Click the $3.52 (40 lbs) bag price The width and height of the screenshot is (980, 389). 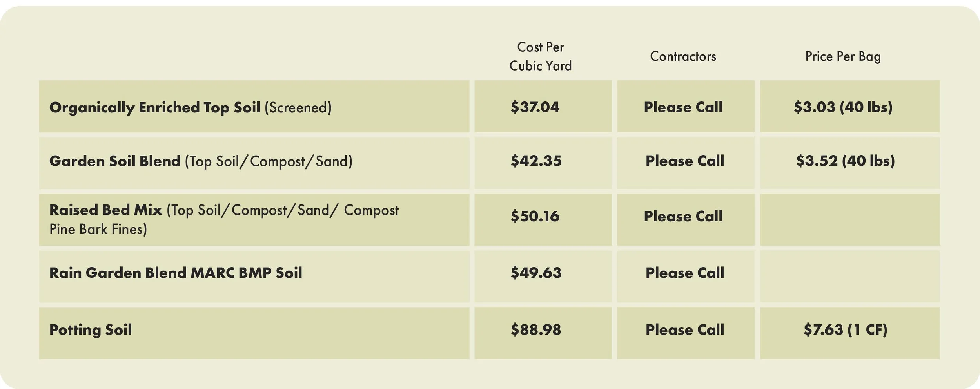tap(845, 161)
